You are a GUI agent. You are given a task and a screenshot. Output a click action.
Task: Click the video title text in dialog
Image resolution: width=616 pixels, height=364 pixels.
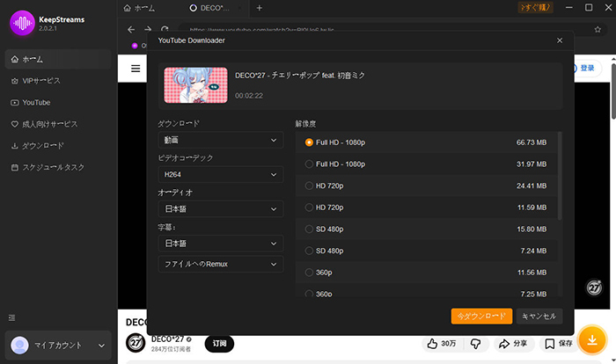pos(300,76)
